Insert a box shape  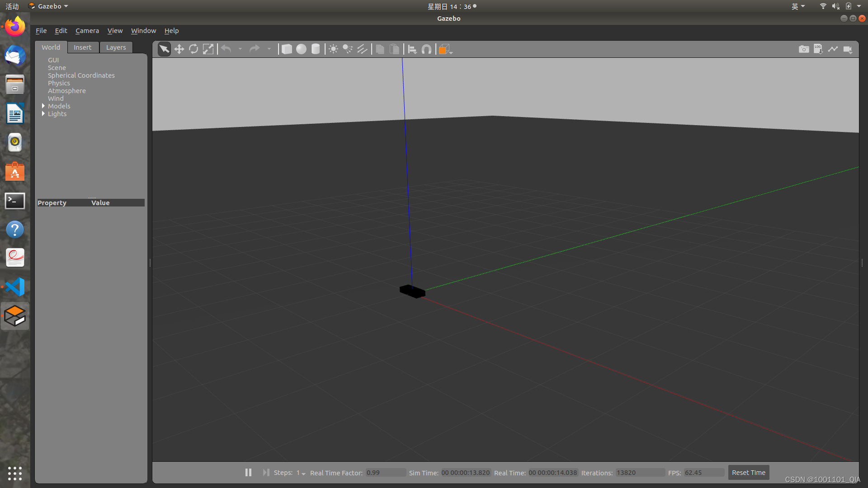(x=287, y=49)
